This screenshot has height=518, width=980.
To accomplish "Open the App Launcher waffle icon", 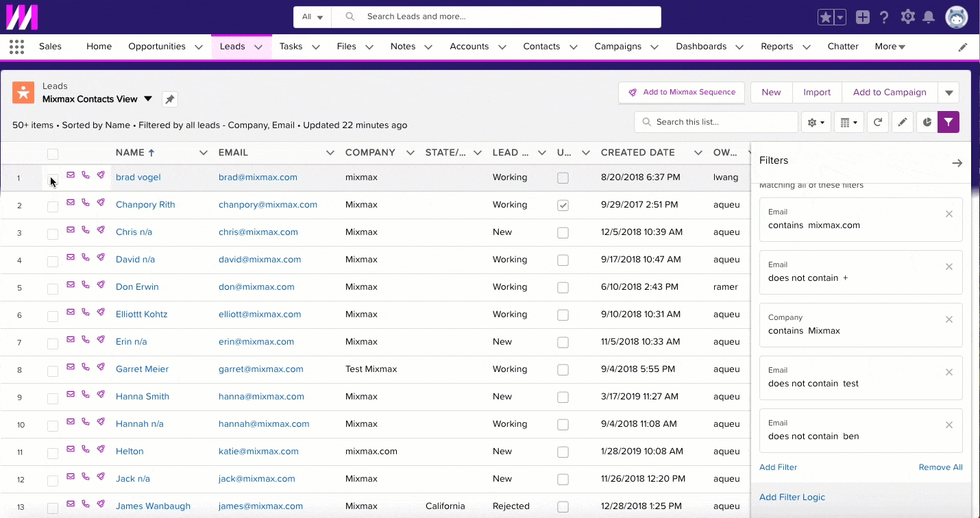I will click(16, 46).
